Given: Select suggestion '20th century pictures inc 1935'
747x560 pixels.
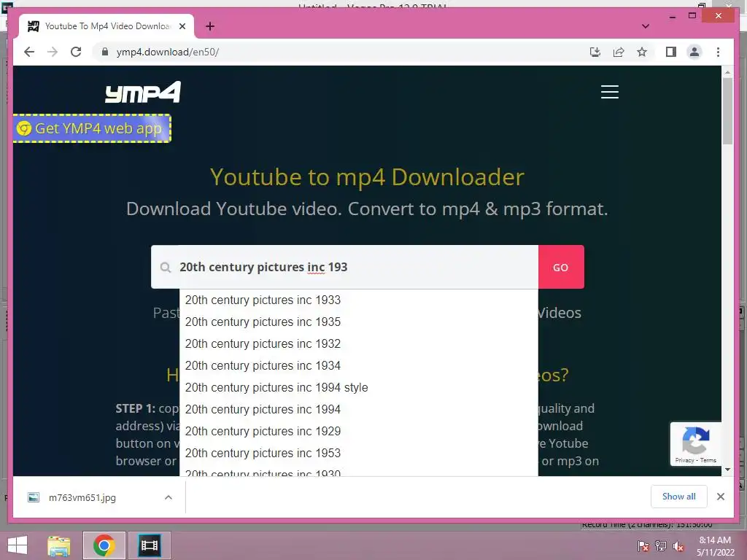Looking at the screenshot, I should click(359, 322).
